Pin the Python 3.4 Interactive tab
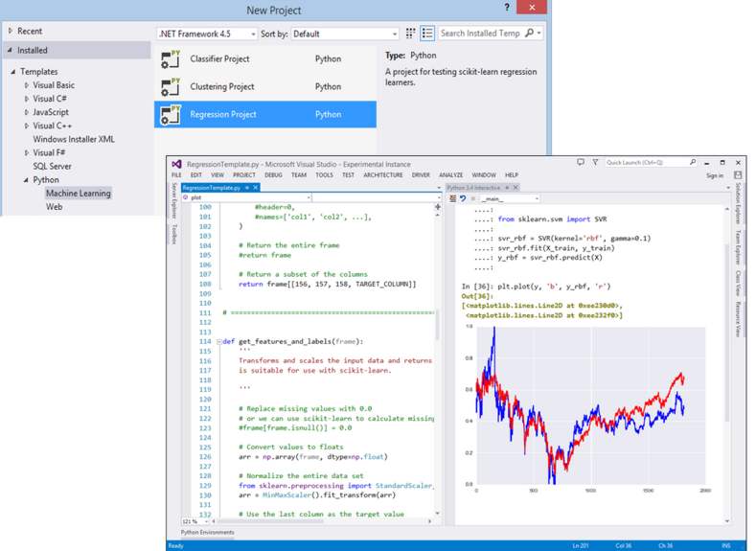Viewport: 756px width, 551px height. tap(507, 188)
